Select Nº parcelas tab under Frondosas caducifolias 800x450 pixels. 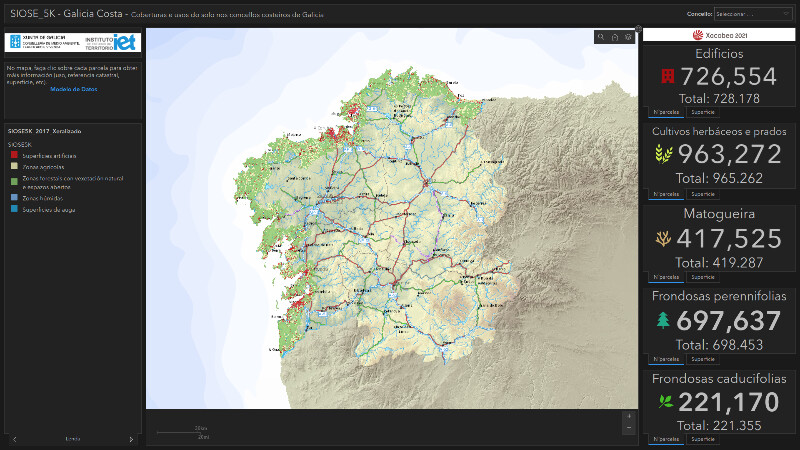pos(665,439)
